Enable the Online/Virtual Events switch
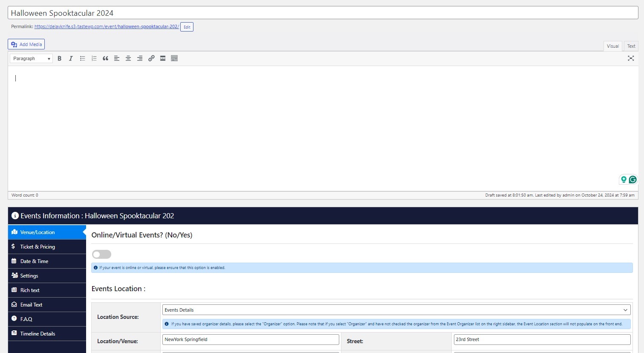The width and height of the screenshot is (644, 353). pyautogui.click(x=102, y=255)
